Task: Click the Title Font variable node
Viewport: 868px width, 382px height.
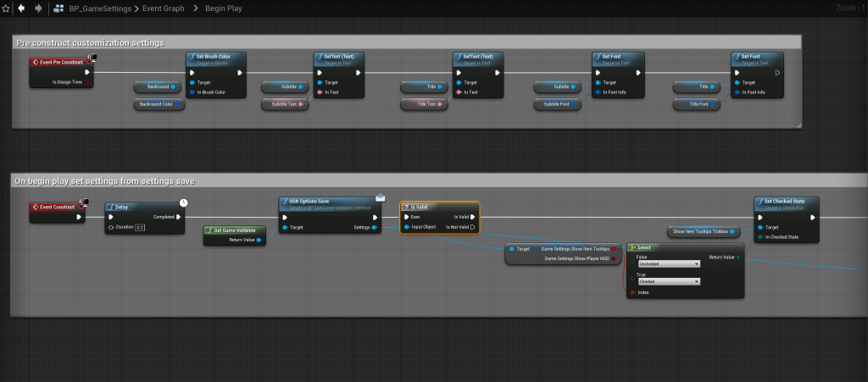Action: point(697,104)
